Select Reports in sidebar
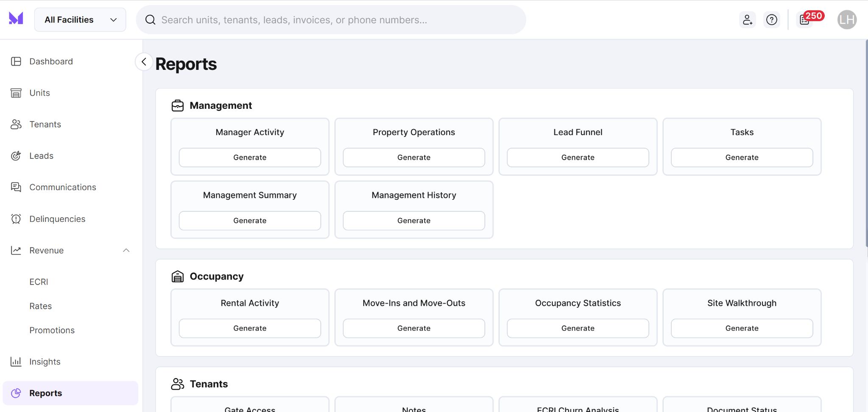This screenshot has height=412, width=868. pos(70,393)
